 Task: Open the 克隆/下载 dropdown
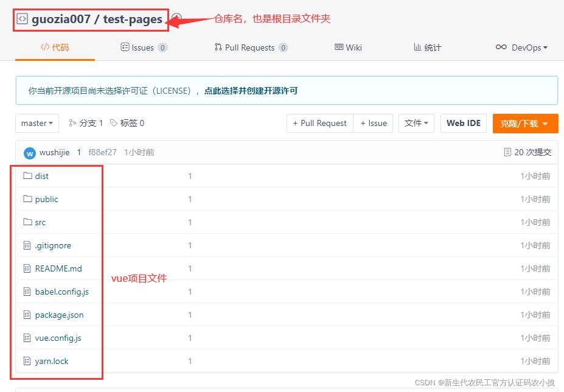[526, 124]
